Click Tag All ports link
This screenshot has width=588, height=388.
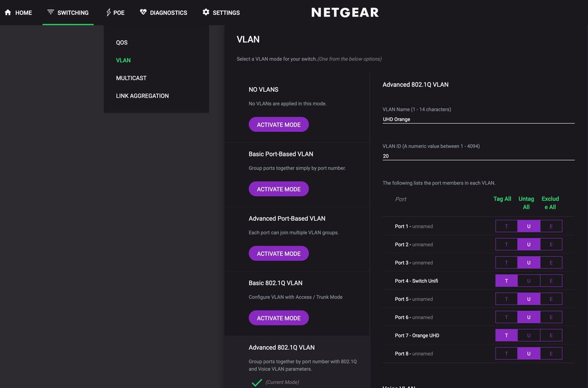pyautogui.click(x=502, y=199)
